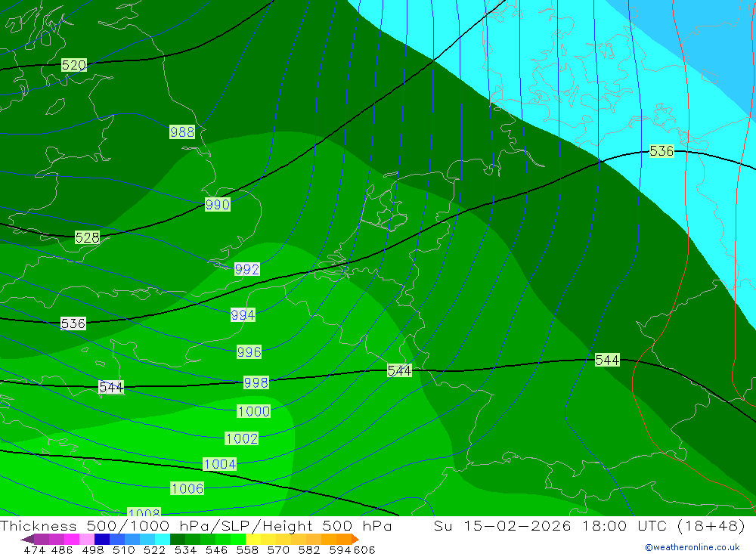This screenshot has height=554, width=756.
Task: Click the 544 contour label in the map centre
Action: click(x=400, y=370)
